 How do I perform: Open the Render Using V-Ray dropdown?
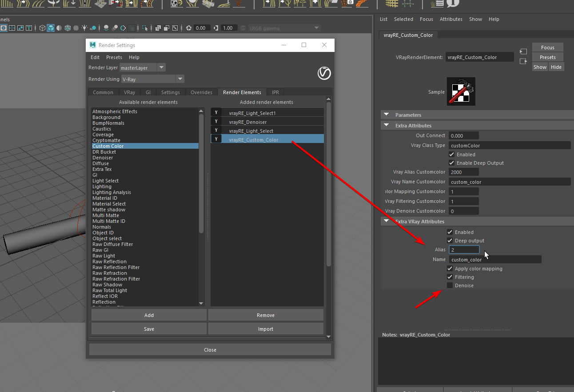153,79
